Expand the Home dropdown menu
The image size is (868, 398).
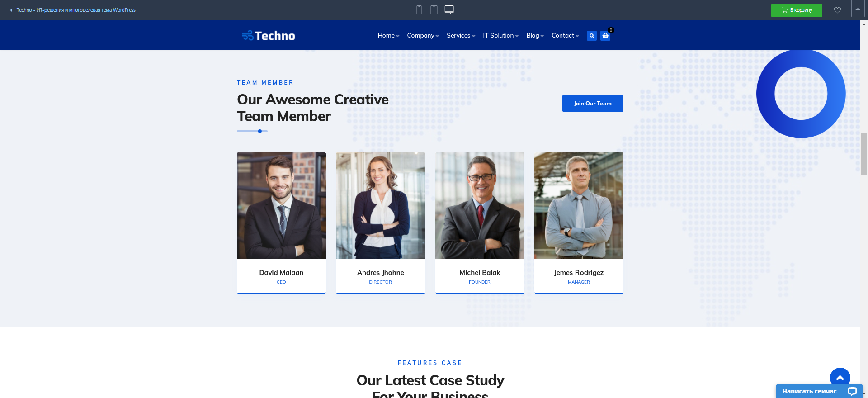[x=388, y=35]
